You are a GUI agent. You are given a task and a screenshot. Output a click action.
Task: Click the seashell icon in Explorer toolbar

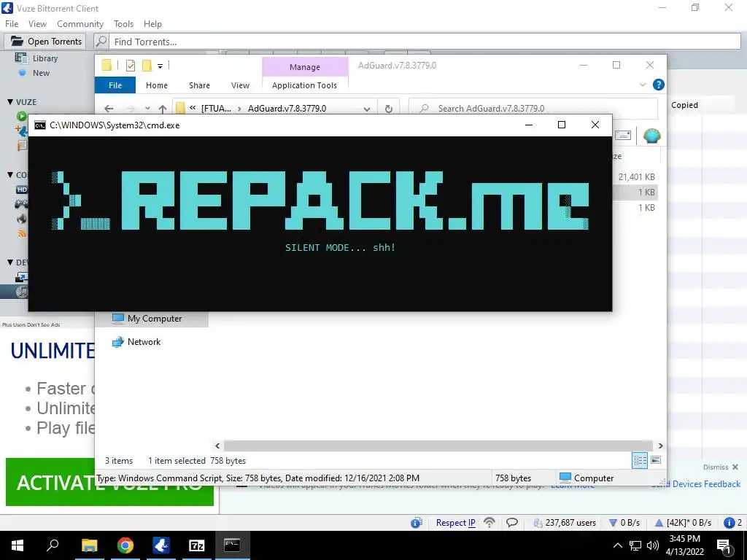pyautogui.click(x=651, y=136)
